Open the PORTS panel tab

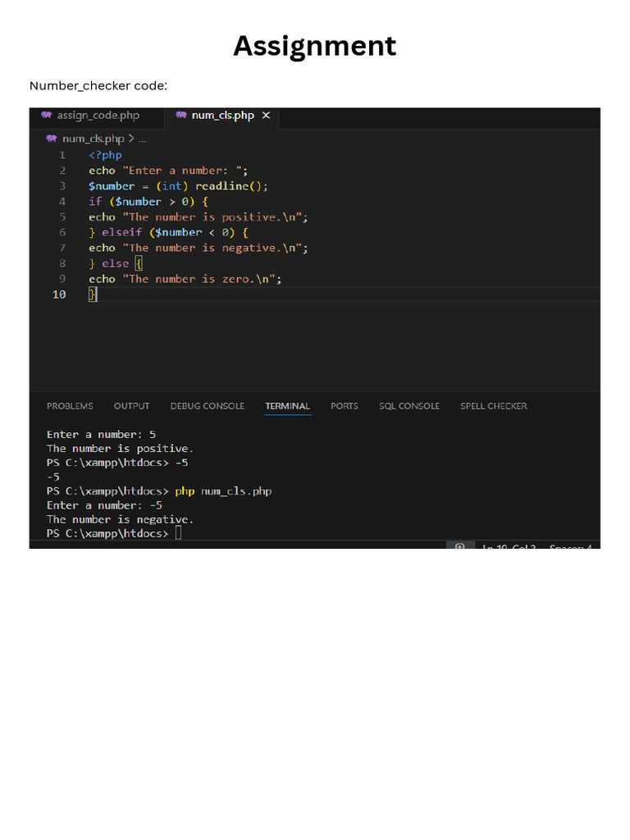point(344,406)
